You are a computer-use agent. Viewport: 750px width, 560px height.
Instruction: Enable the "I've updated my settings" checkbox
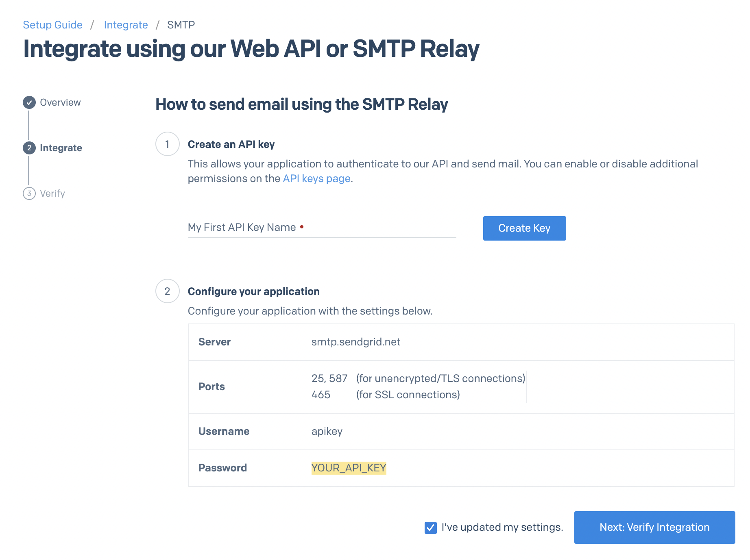point(430,527)
